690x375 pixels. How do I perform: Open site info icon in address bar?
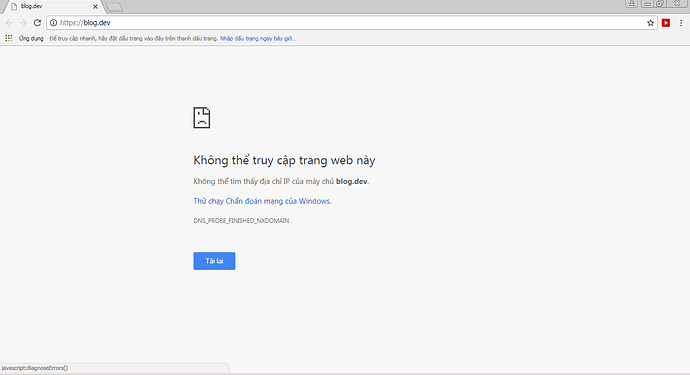(53, 23)
